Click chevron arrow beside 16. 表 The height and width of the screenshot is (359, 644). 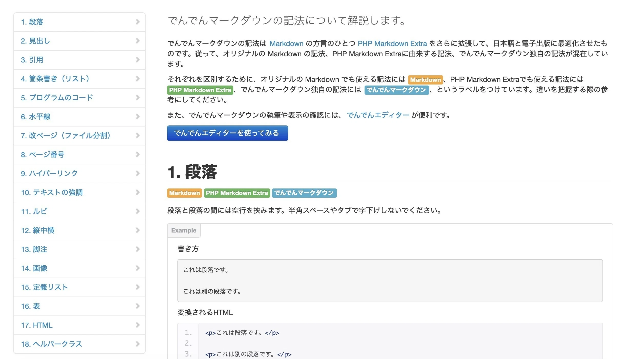(x=138, y=306)
